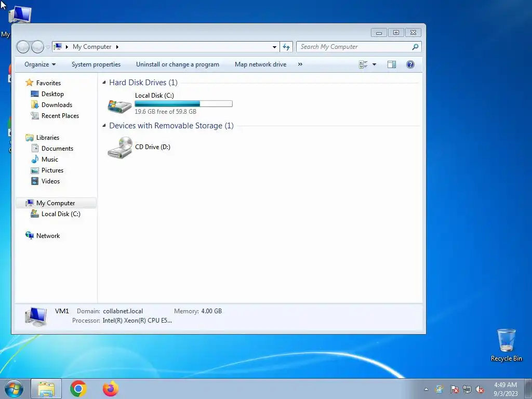Screen dimensions: 532x399
Task: Click the Hard Disk Drives (1) header
Action: click(143, 83)
